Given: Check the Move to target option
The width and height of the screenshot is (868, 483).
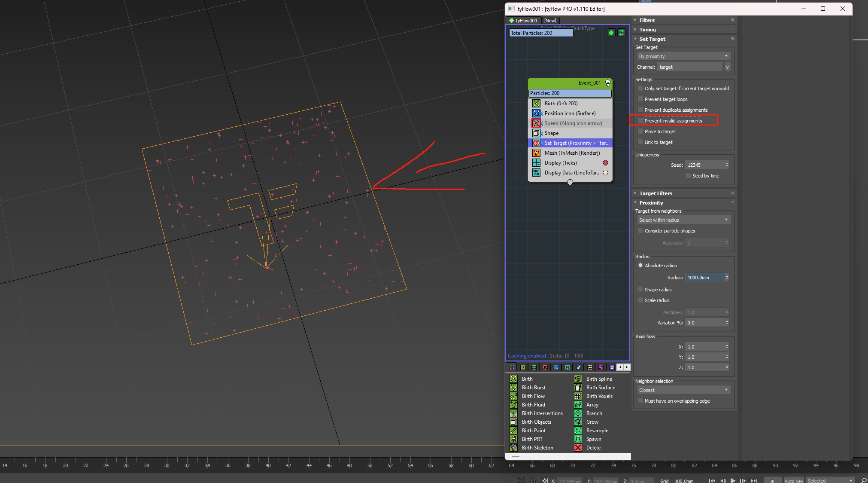Looking at the screenshot, I should coord(640,131).
